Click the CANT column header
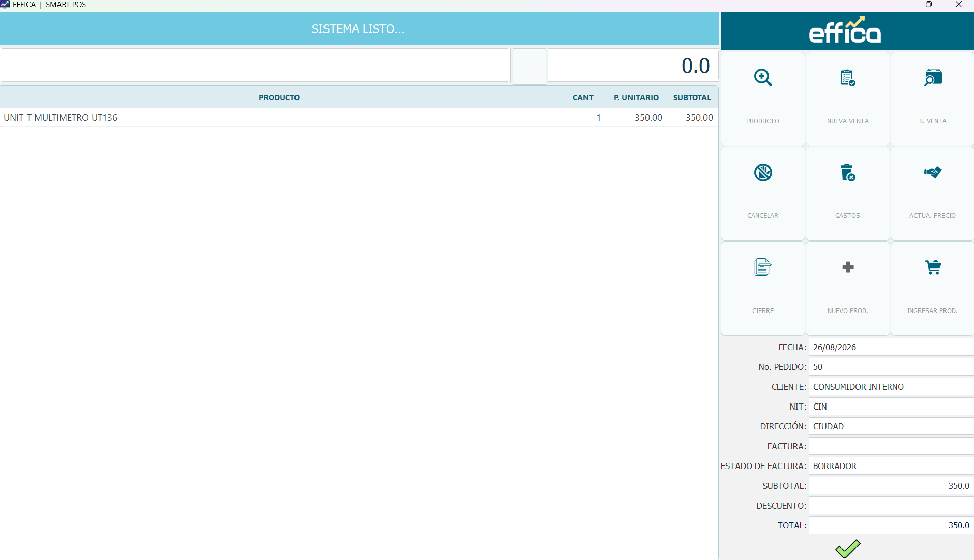This screenshot has height=560, width=974. point(583,97)
